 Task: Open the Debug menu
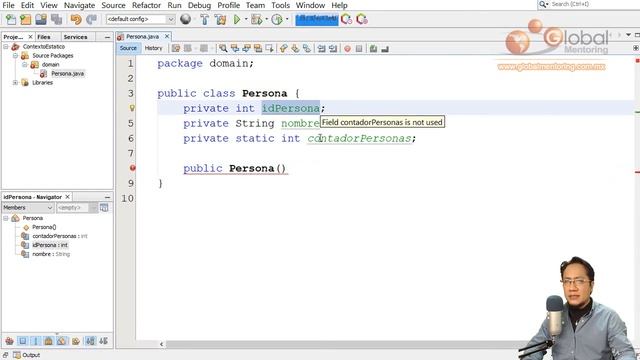199,5
